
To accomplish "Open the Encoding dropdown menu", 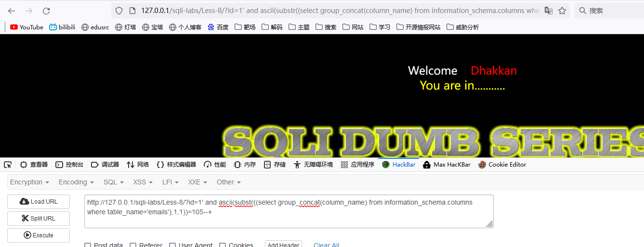I will click(76, 182).
